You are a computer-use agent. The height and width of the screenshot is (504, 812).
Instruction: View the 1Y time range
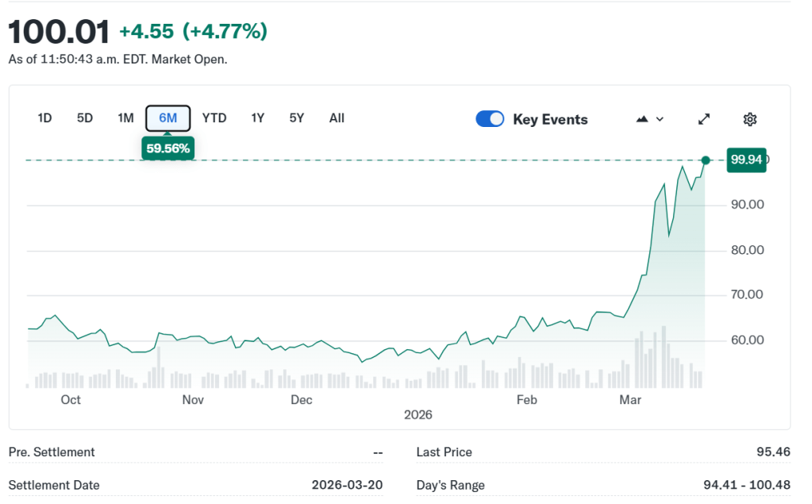pyautogui.click(x=257, y=118)
